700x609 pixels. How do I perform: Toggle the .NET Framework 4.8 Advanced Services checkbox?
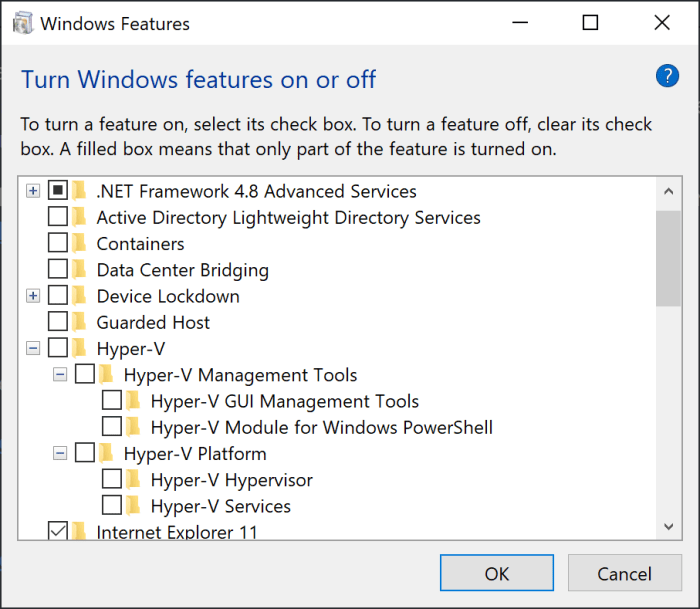point(58,190)
